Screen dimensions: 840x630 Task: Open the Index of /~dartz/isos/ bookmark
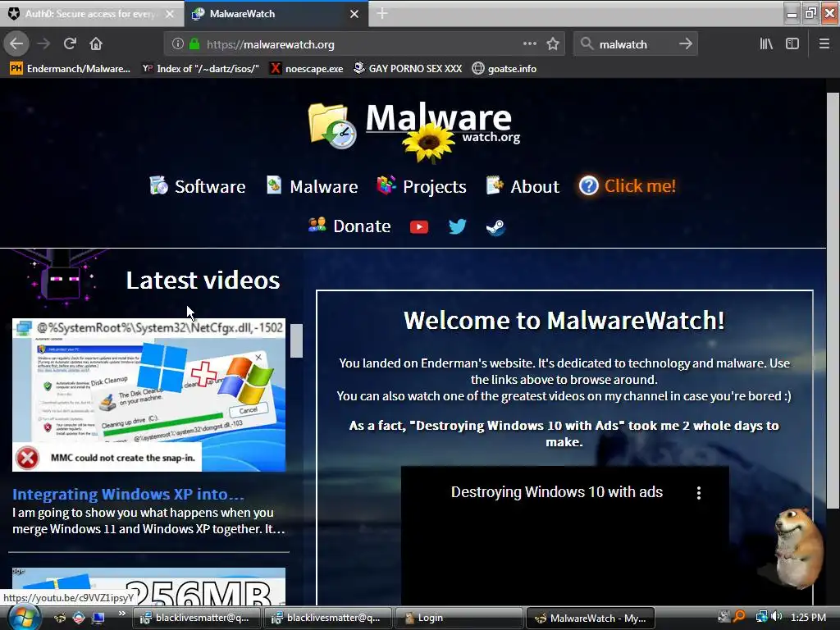200,69
